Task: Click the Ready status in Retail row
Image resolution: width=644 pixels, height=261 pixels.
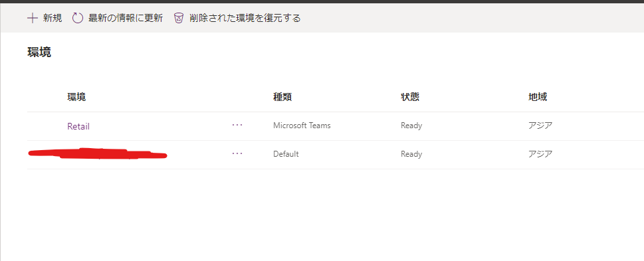Action: point(411,126)
